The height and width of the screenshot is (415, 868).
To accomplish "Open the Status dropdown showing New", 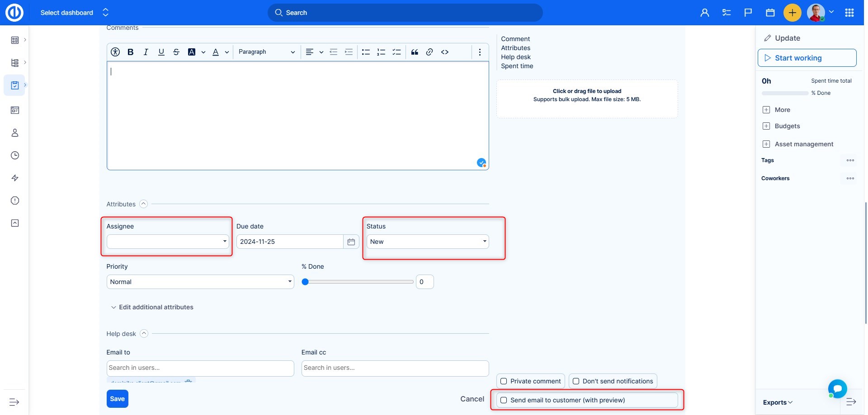I will point(427,242).
